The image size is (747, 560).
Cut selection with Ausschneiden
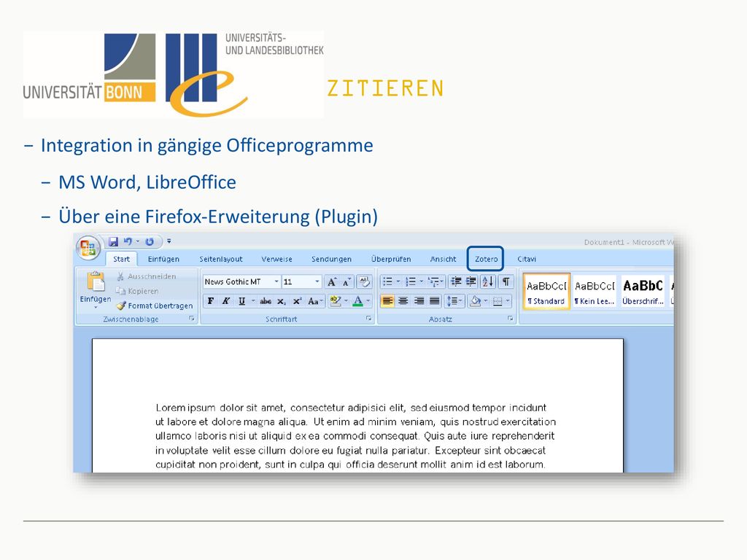pyautogui.click(x=146, y=276)
